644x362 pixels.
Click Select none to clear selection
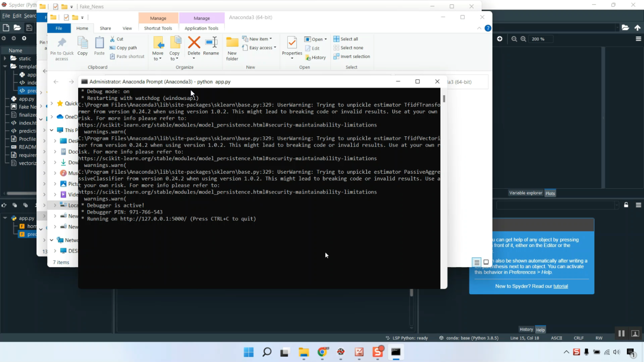click(349, 48)
